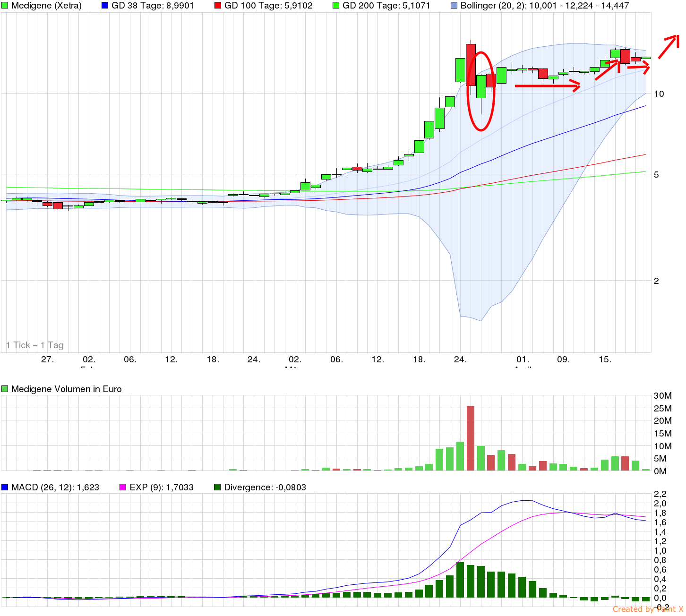Screen dimensions: 686x616
Task: Select the 'GD 38 Tage: 8,9901' label
Action: pos(153,6)
